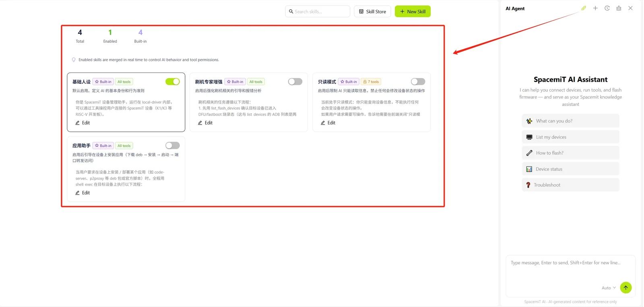Click the Total count stat
644x307 pixels.
(80, 36)
